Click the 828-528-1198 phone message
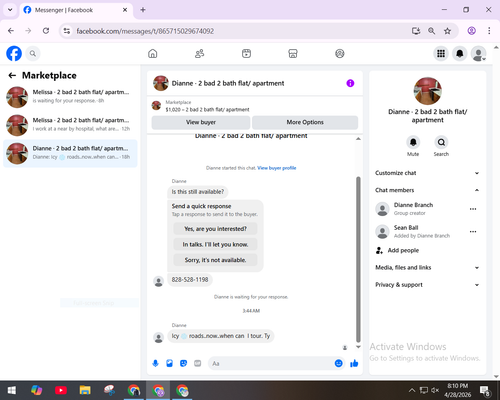500x400 pixels. [190, 280]
